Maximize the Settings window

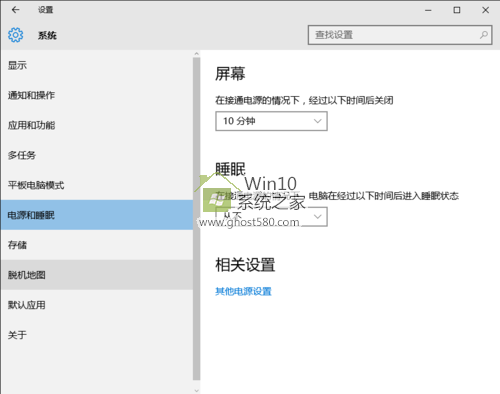(x=457, y=10)
